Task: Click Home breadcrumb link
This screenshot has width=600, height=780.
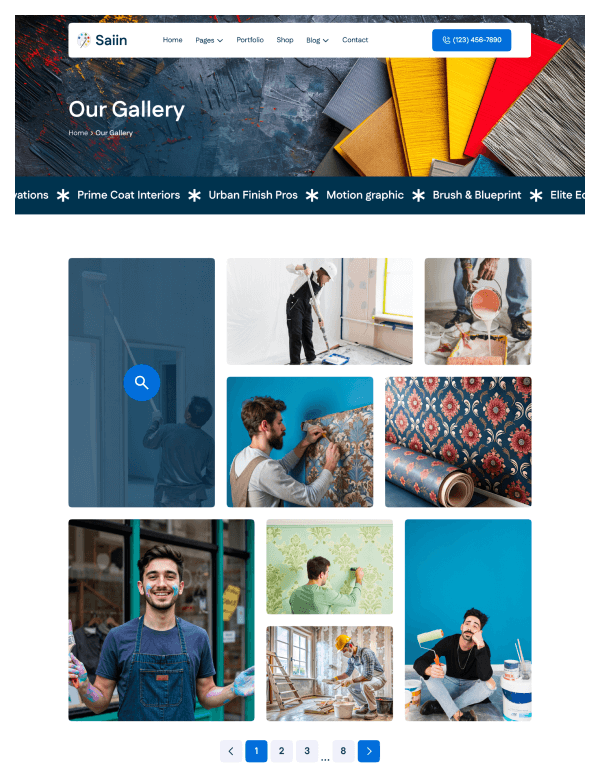Action: tap(78, 133)
